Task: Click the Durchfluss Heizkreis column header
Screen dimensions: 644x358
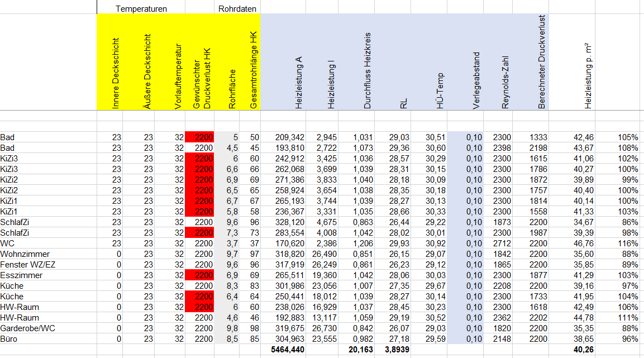Action: tap(367, 70)
